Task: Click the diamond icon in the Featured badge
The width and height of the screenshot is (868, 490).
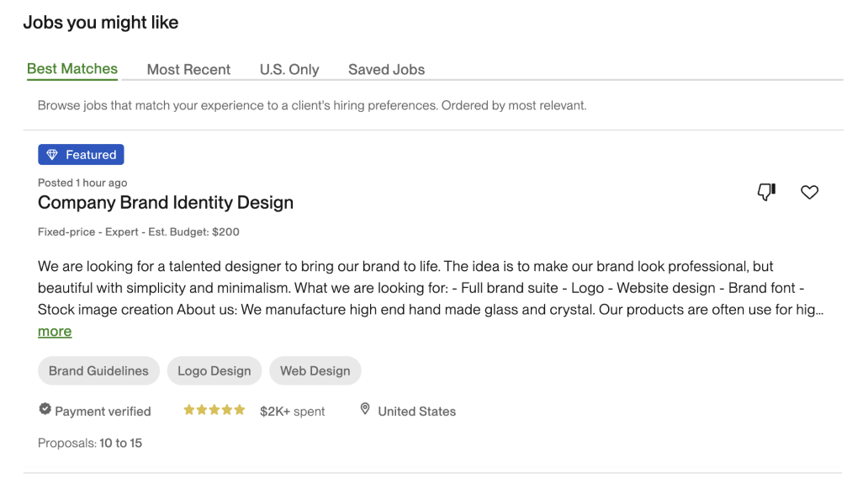Action: pos(52,155)
